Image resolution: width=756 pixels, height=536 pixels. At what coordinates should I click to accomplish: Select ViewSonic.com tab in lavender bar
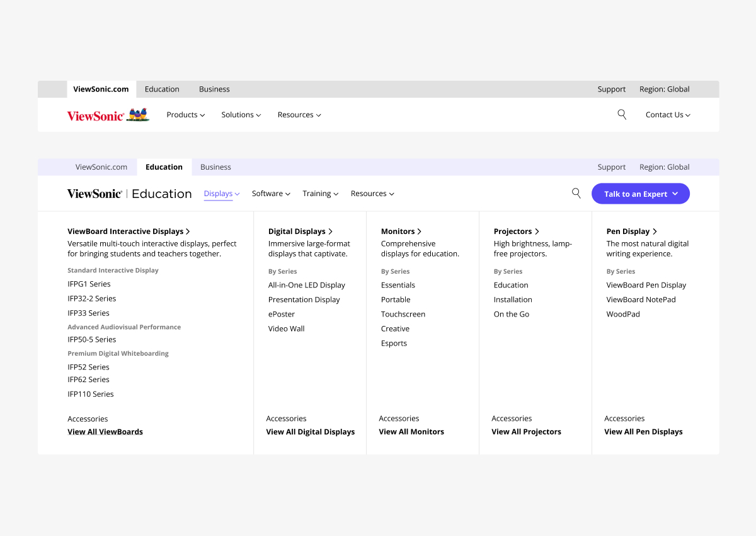tap(101, 167)
